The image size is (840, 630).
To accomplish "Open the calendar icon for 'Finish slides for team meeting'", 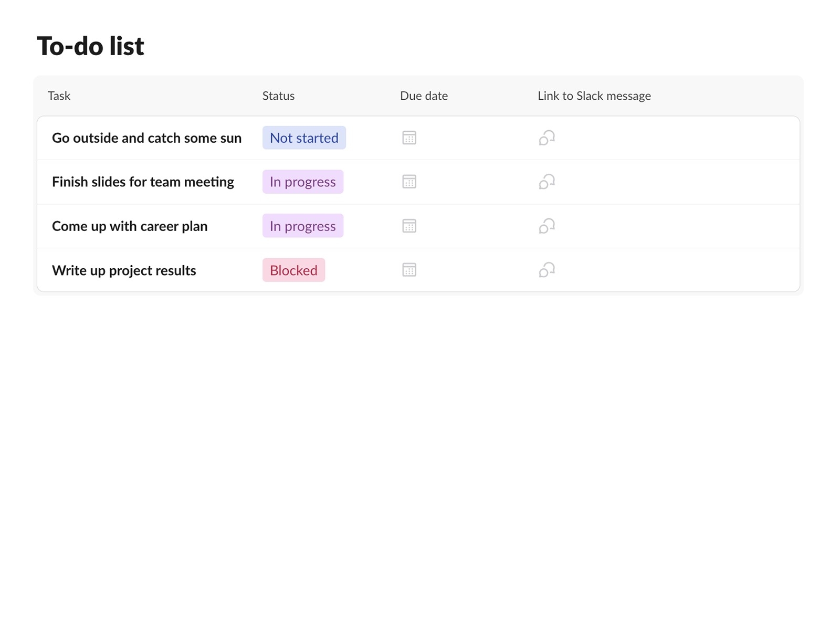I will [409, 182].
